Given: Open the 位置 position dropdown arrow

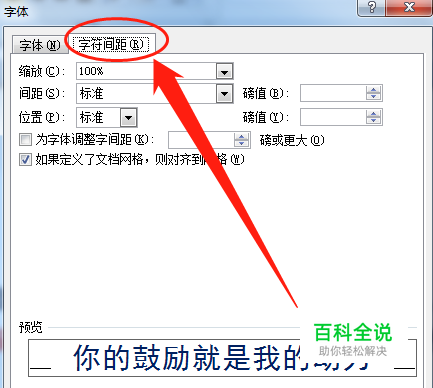Looking at the screenshot, I should pos(129,117).
